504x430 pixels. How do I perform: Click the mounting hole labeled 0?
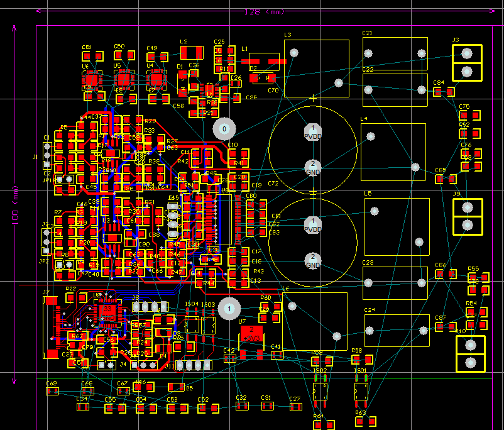[x=223, y=130]
